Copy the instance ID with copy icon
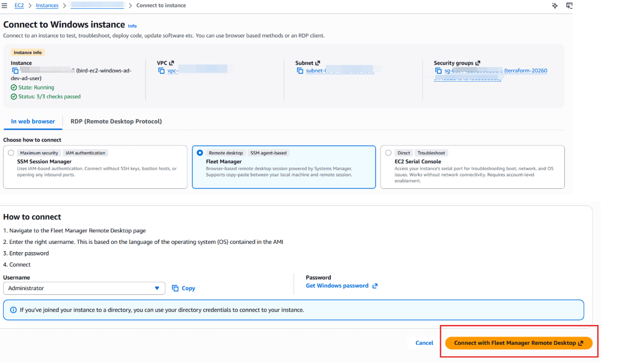This screenshot has height=364, width=619. pos(15,71)
